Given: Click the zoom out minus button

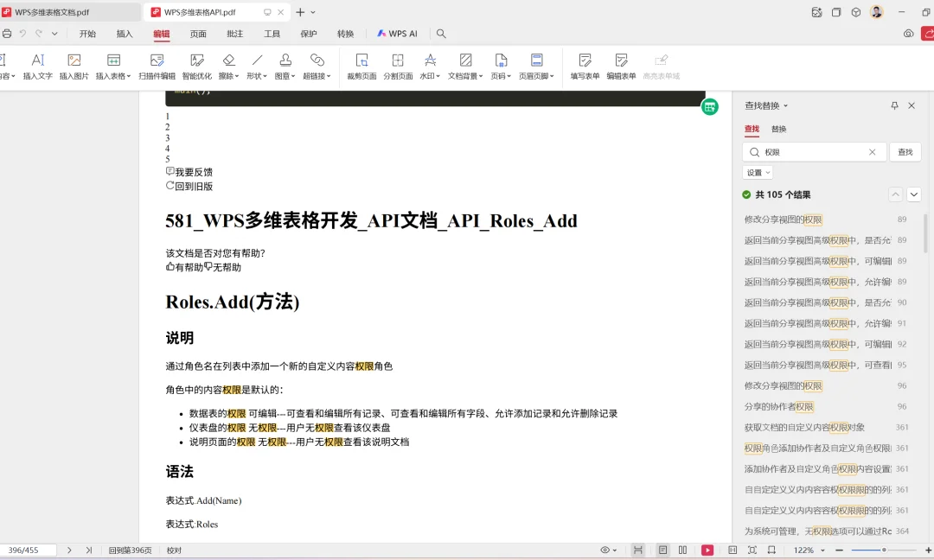Looking at the screenshot, I should 839,550.
